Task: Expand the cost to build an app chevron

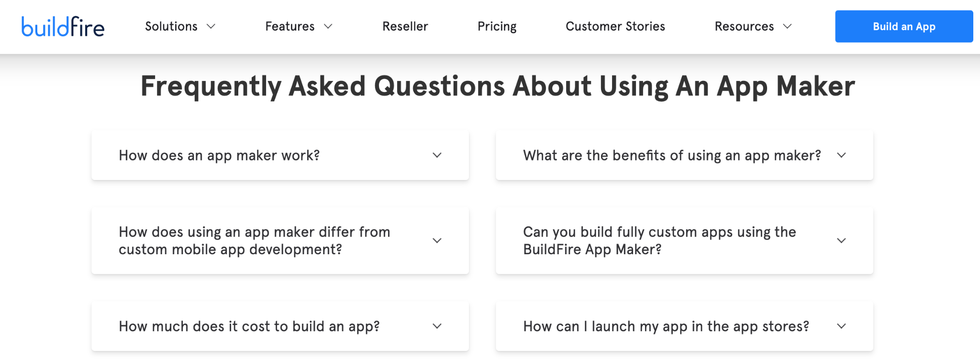Action: (x=437, y=326)
